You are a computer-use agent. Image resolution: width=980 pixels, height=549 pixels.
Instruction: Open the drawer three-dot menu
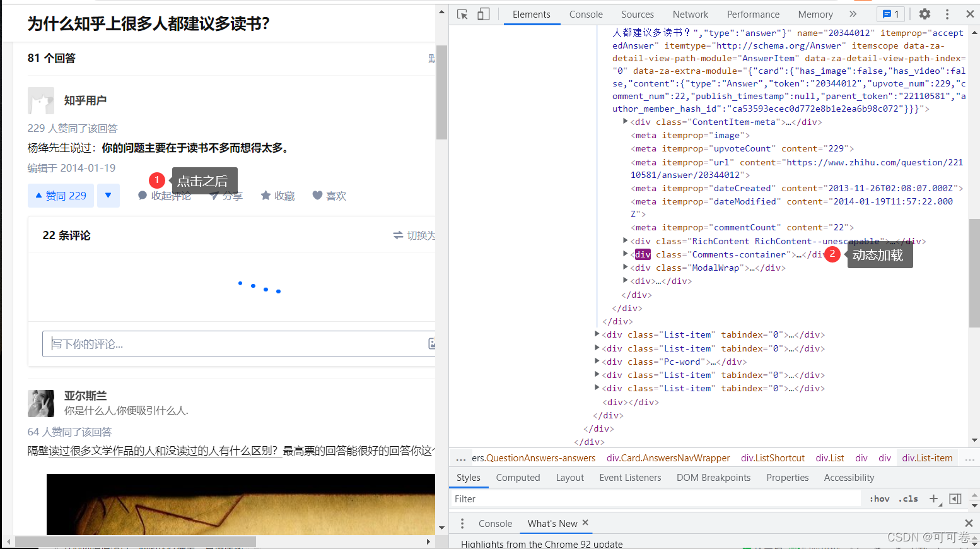click(462, 524)
